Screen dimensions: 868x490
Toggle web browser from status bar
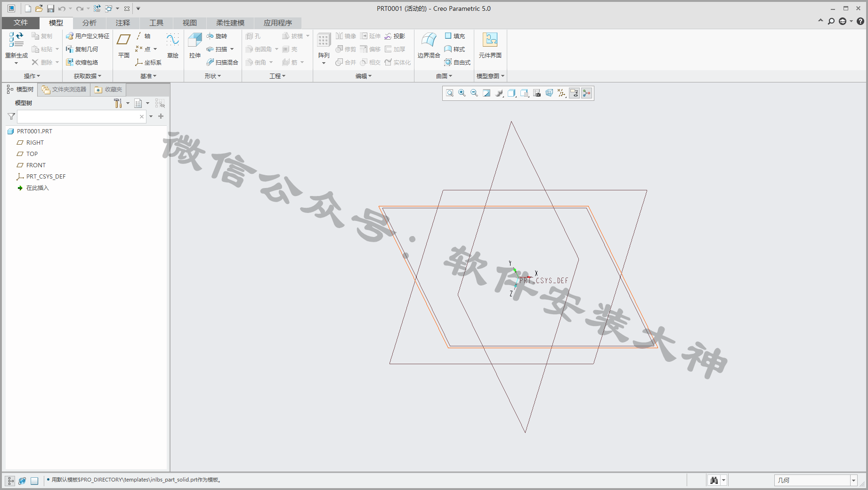(x=22, y=481)
